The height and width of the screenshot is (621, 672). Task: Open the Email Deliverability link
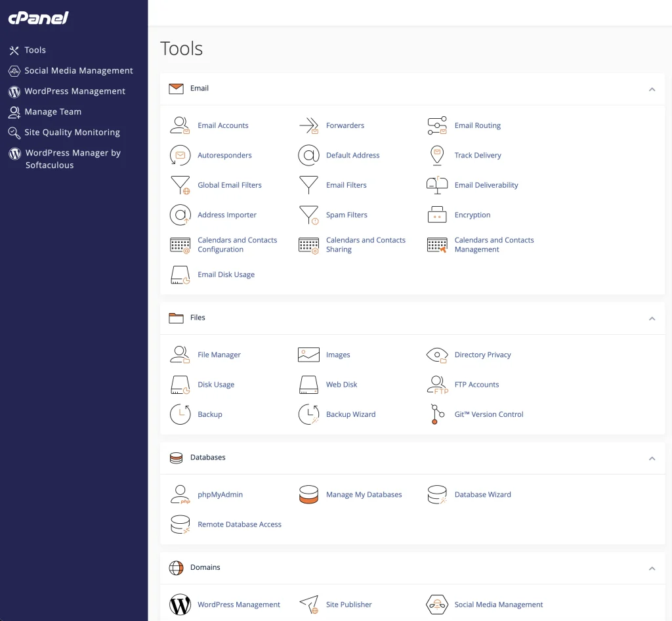(x=486, y=185)
